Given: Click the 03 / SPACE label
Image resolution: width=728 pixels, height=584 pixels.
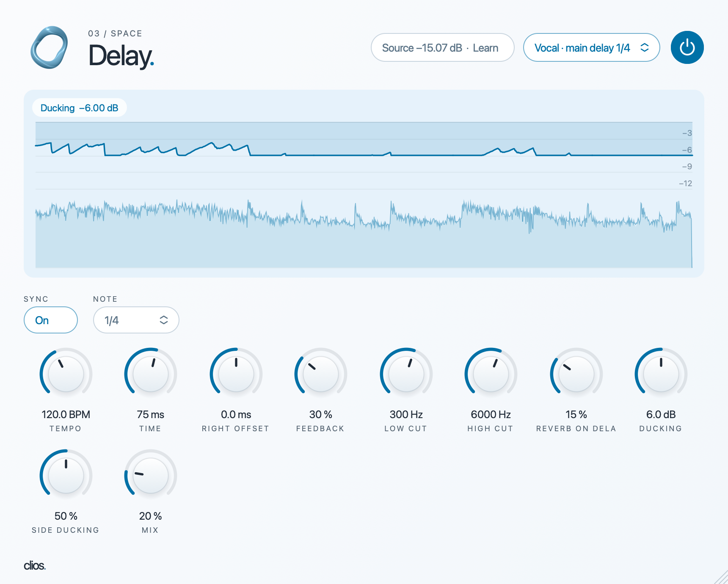Looking at the screenshot, I should (115, 33).
